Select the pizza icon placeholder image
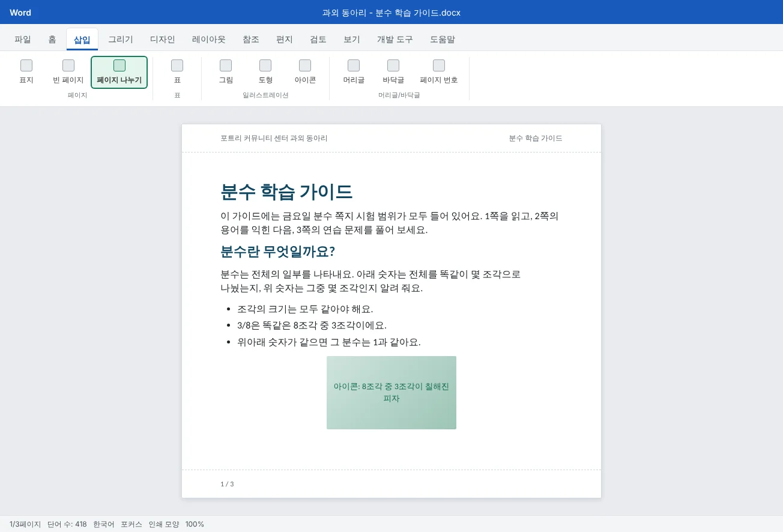The width and height of the screenshot is (783, 532). 391,393
